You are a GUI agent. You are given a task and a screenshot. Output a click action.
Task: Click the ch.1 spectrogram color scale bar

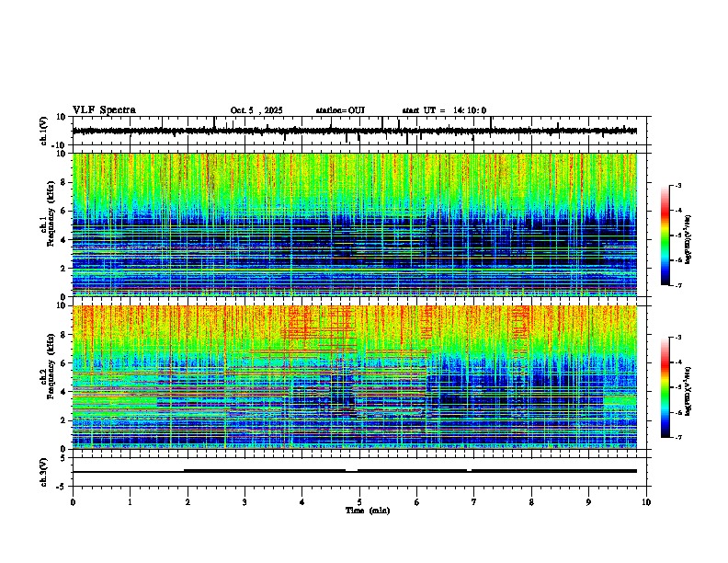tap(665, 236)
